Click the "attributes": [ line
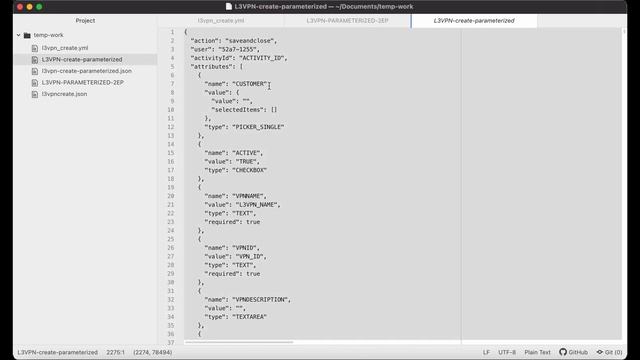This screenshot has width=640, height=360. pos(216,67)
